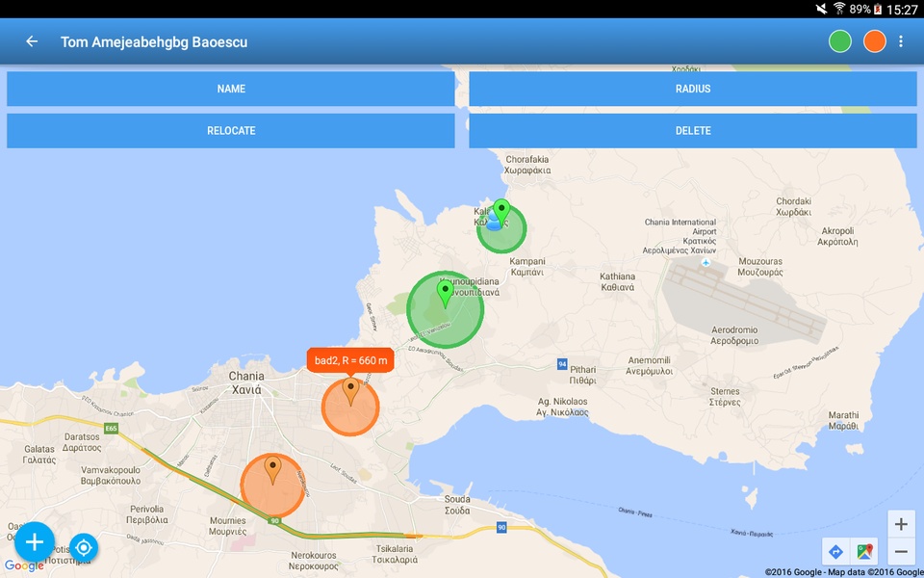Tap the green circle in the header bar

(x=839, y=41)
